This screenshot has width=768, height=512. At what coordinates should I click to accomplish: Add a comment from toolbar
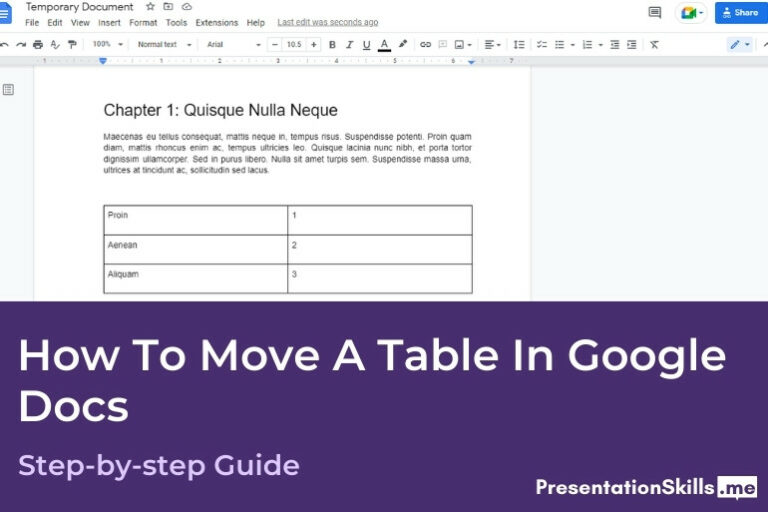[x=442, y=45]
